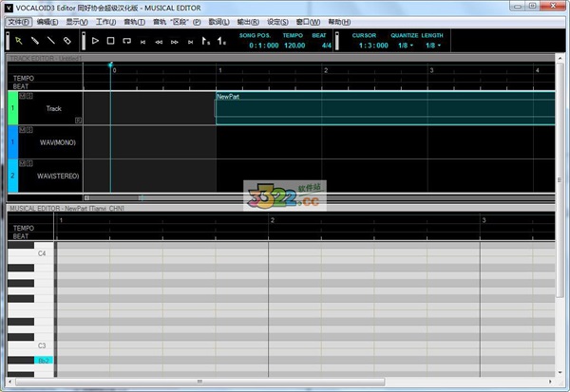
Task: Solo the vocal Track 1
Action: pyautogui.click(x=29, y=96)
